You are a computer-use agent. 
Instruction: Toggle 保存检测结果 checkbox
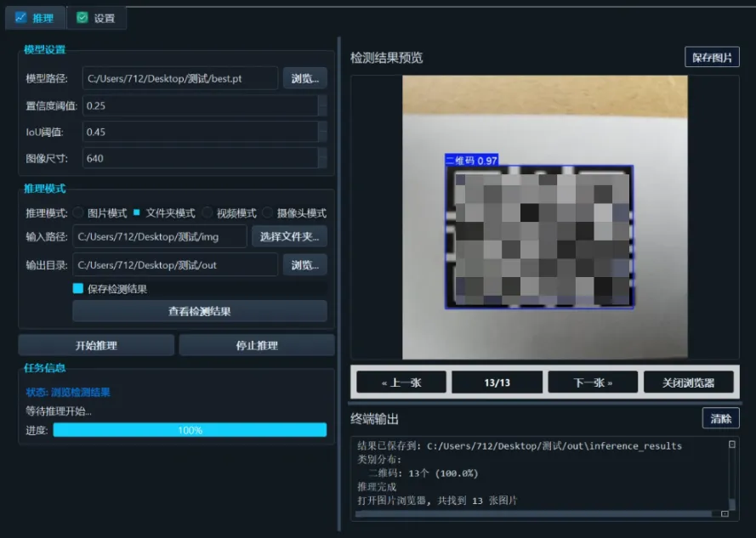click(x=78, y=288)
